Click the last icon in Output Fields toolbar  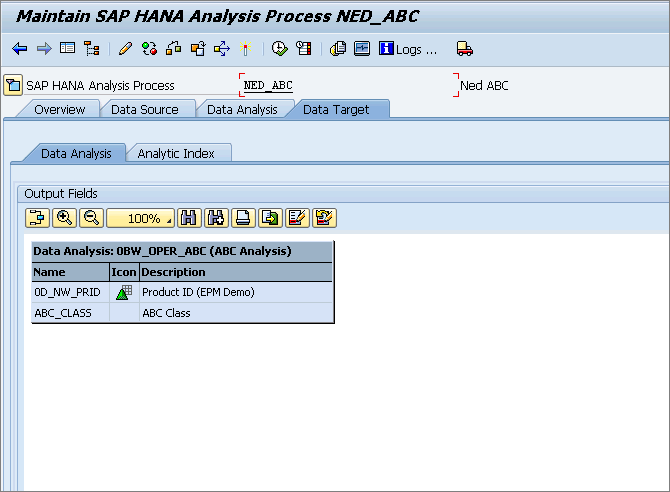(324, 218)
